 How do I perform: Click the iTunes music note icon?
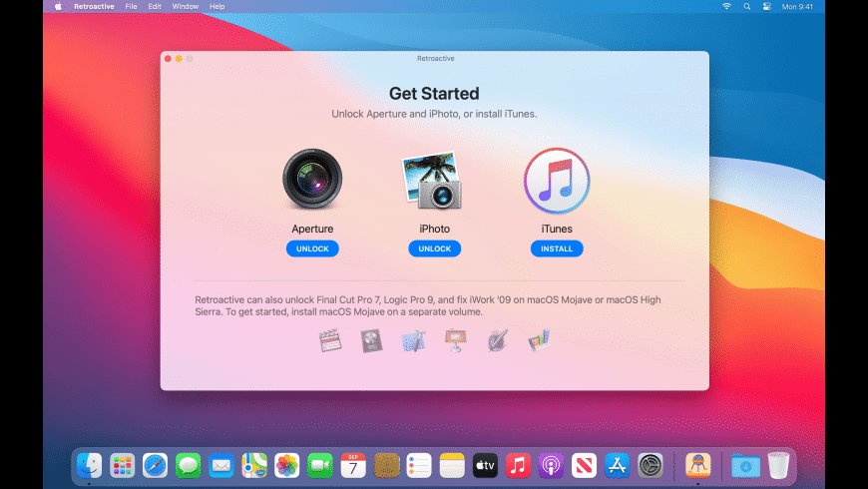tap(557, 181)
